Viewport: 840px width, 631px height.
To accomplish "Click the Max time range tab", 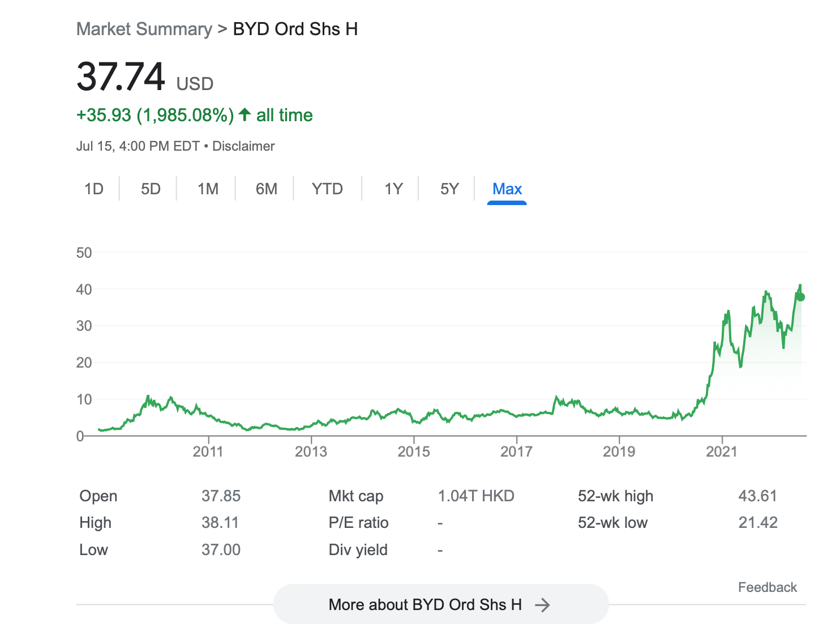I will point(507,189).
